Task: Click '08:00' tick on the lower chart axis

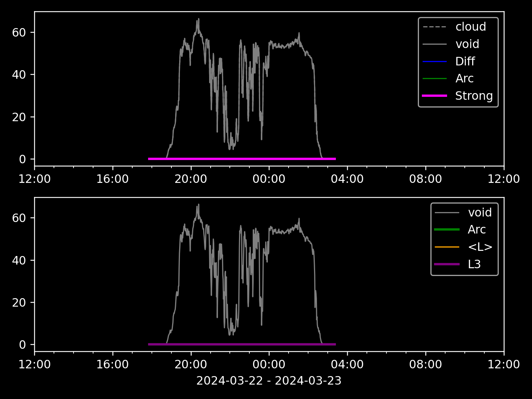Action: (x=426, y=364)
